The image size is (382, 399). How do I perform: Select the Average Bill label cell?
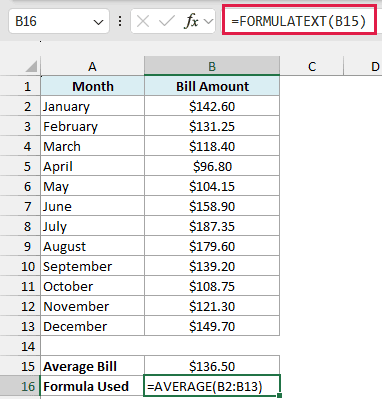[93, 366]
